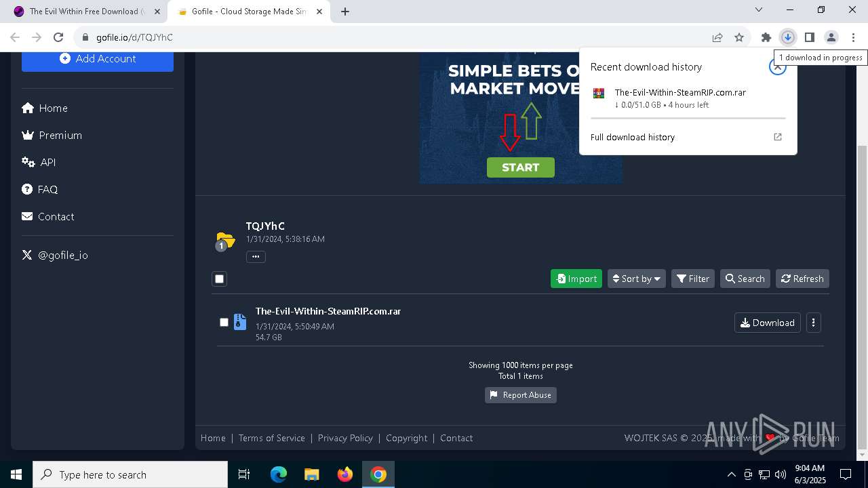The image size is (868, 488).
Task: Click the Report Abuse button
Action: pyautogui.click(x=521, y=395)
